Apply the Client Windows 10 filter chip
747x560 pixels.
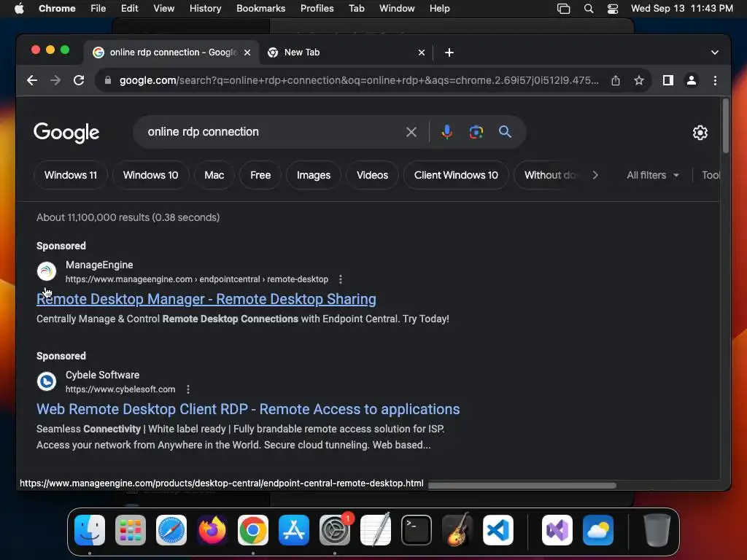456,175
